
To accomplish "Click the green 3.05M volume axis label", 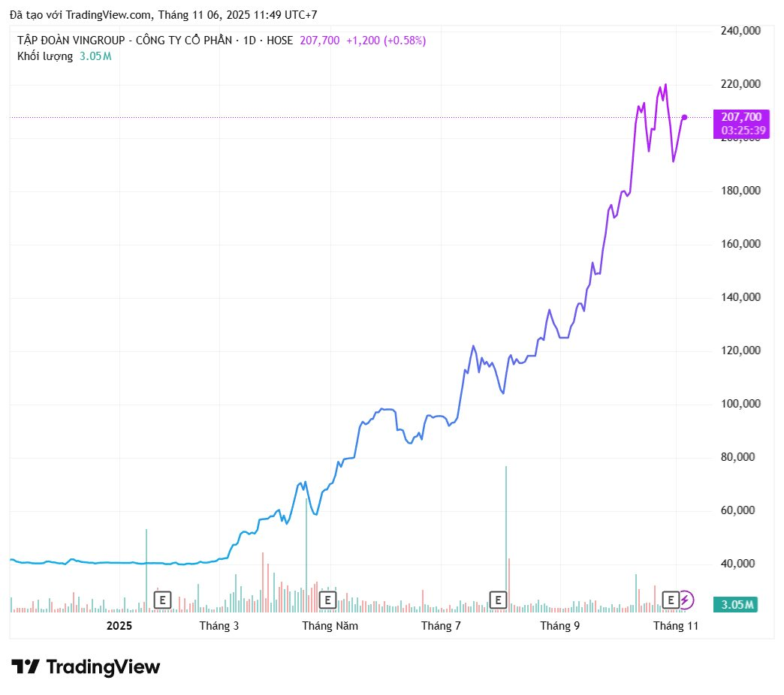I will click(737, 605).
